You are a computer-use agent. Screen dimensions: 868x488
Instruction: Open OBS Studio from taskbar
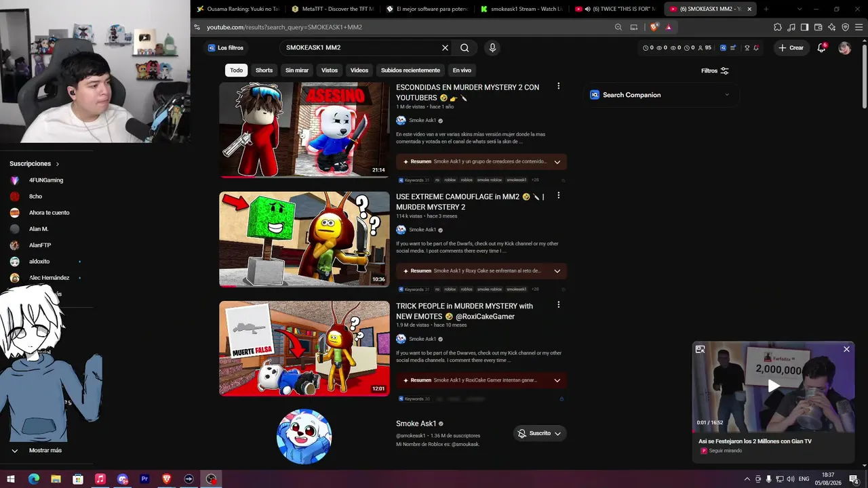click(x=211, y=479)
